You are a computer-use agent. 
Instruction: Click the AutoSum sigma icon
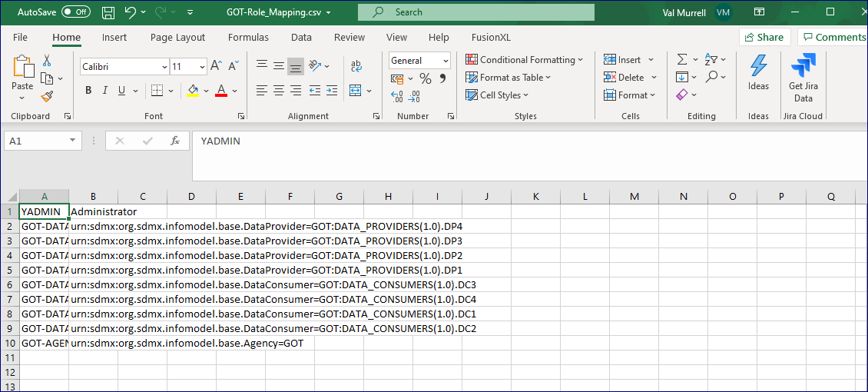pyautogui.click(x=682, y=59)
